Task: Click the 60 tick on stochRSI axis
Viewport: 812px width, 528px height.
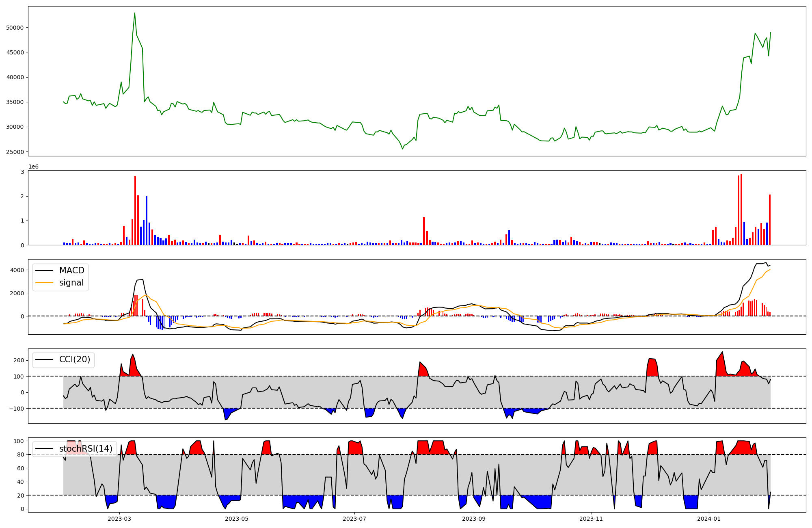Action: pyautogui.click(x=21, y=468)
